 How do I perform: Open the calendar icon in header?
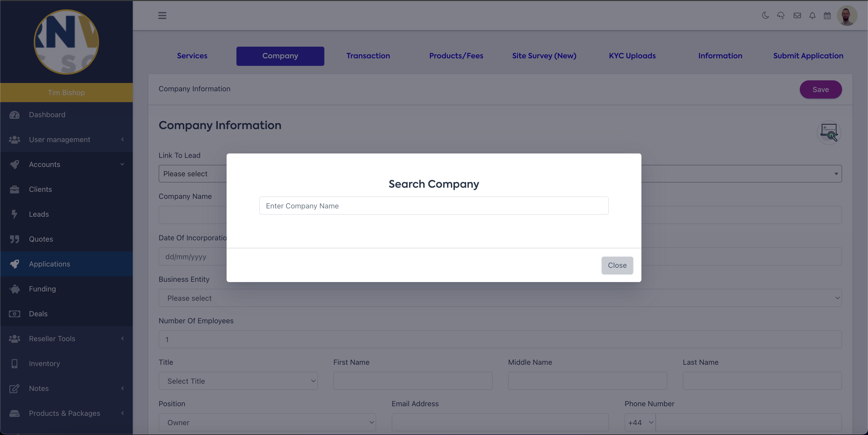[827, 16]
